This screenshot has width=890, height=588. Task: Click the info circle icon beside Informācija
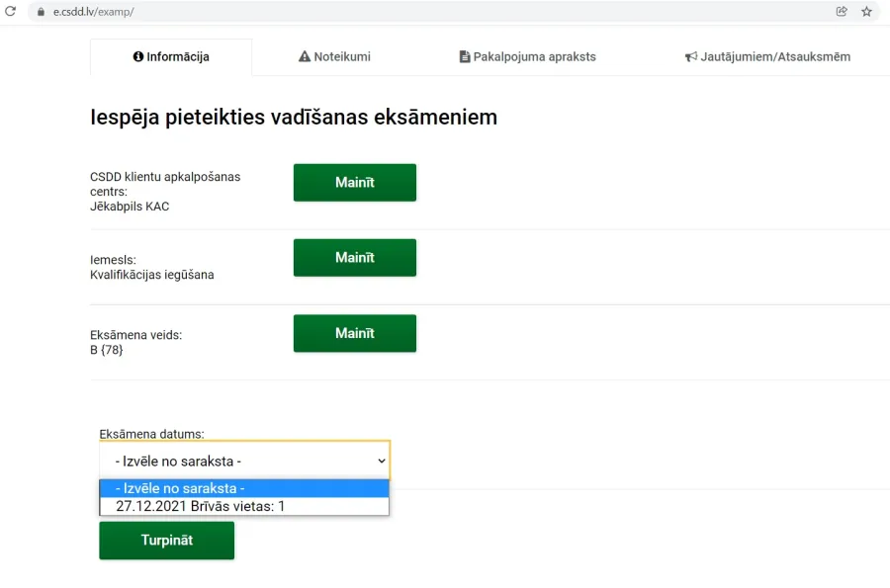(x=137, y=56)
